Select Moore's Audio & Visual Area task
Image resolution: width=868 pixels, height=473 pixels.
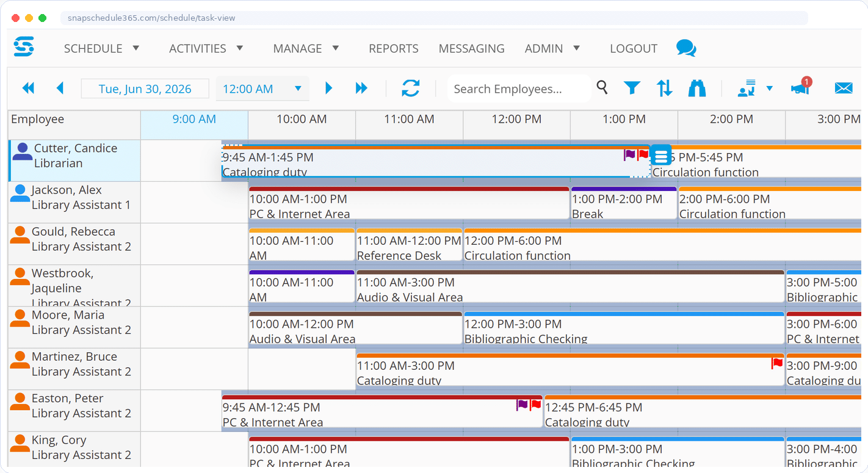pos(355,328)
